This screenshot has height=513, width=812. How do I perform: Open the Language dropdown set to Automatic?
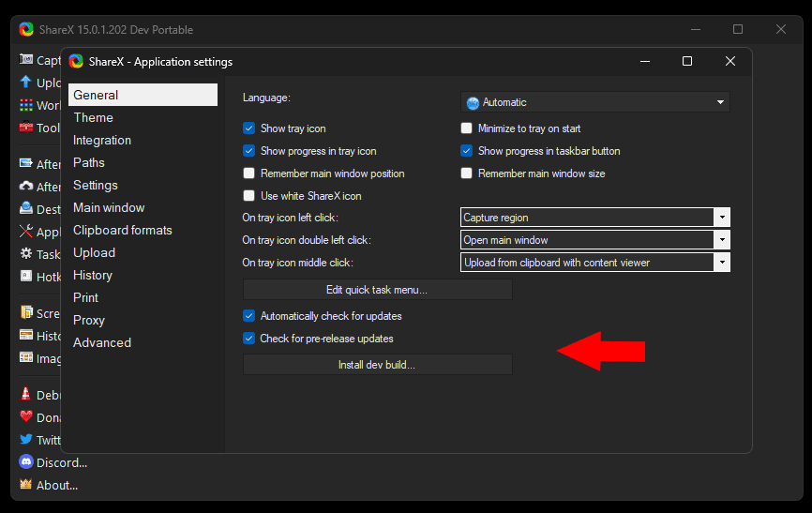tap(595, 102)
